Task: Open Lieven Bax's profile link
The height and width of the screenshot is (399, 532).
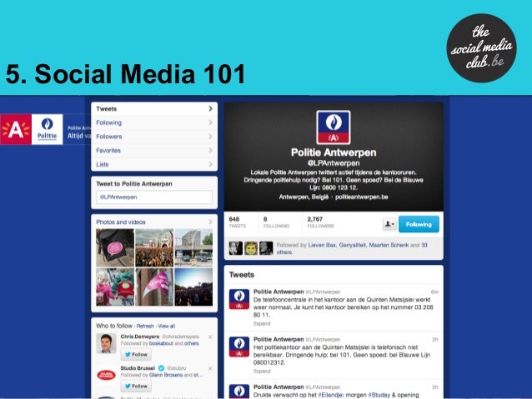Action: tap(322, 245)
